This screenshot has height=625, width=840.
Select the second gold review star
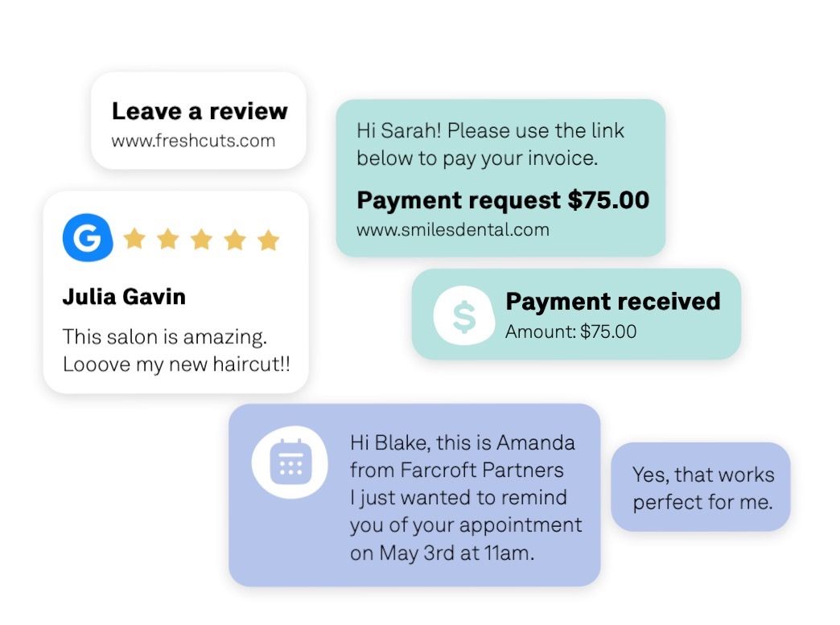pos(168,239)
